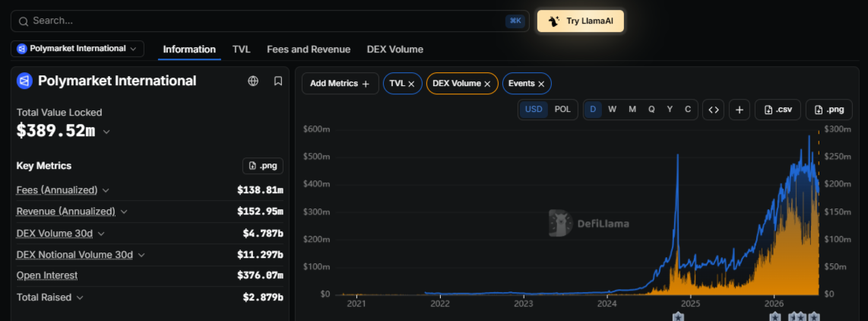
Task: Remove the DEX Volume metric chip
Action: [x=487, y=84]
